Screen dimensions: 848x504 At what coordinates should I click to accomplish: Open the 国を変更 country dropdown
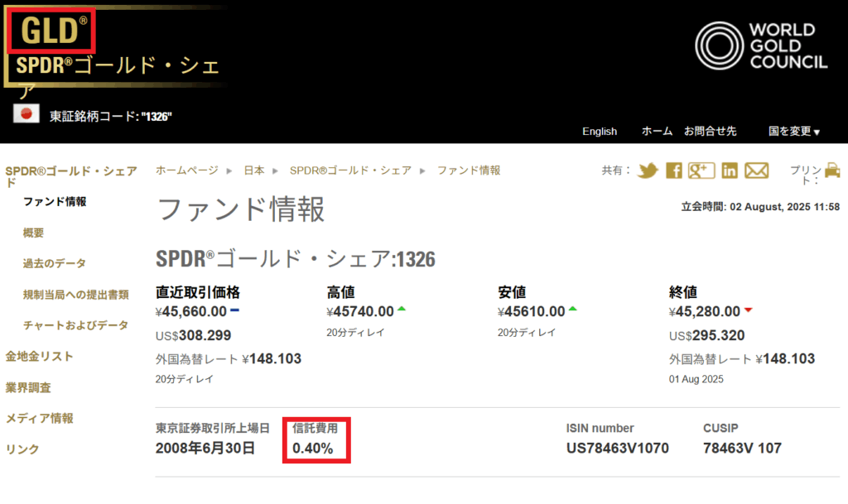pyautogui.click(x=793, y=132)
